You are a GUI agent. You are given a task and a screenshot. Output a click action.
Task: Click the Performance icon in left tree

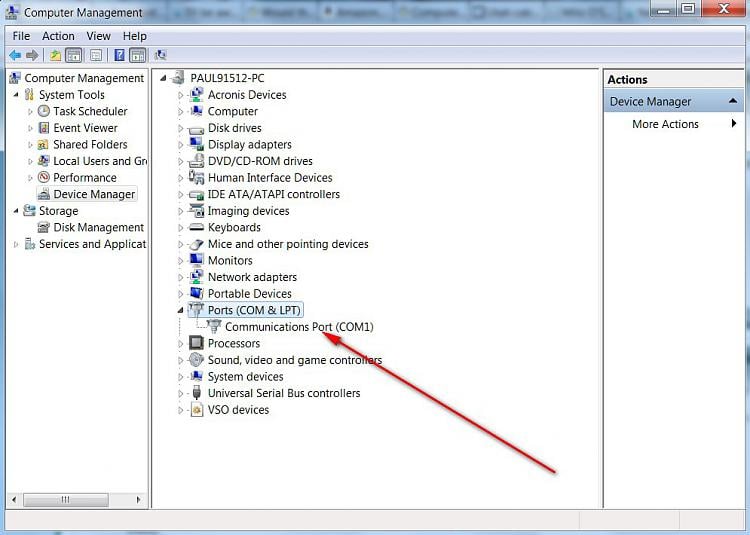pos(44,177)
